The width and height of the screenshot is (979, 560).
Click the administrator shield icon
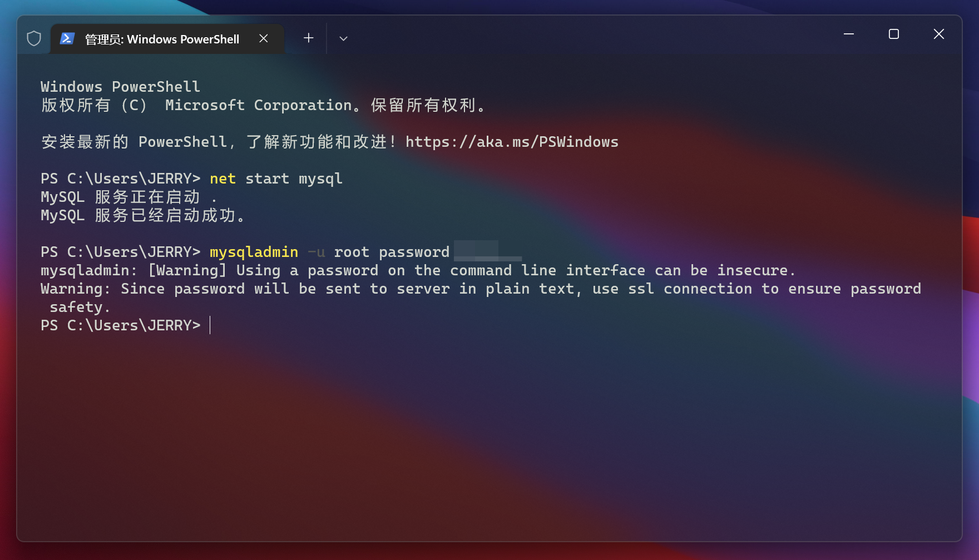(34, 38)
